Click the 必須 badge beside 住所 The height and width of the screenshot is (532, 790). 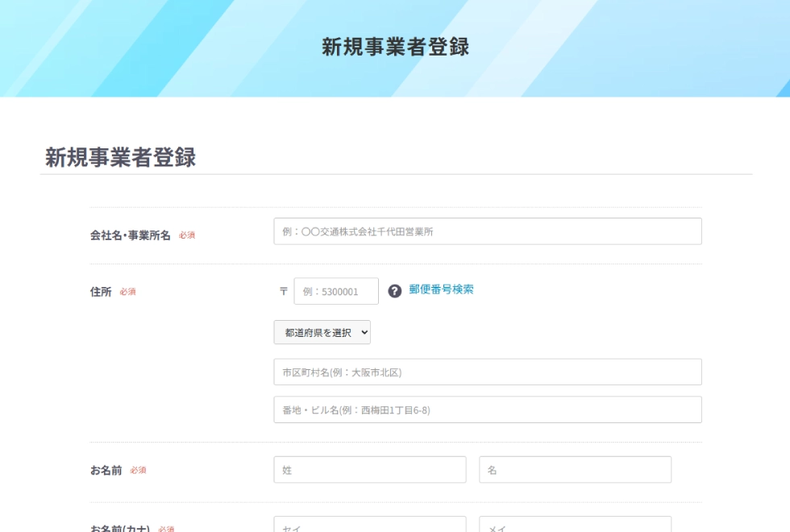click(127, 292)
